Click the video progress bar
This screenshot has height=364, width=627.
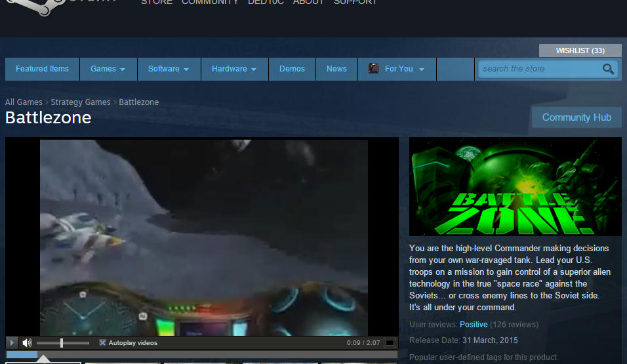point(201,354)
